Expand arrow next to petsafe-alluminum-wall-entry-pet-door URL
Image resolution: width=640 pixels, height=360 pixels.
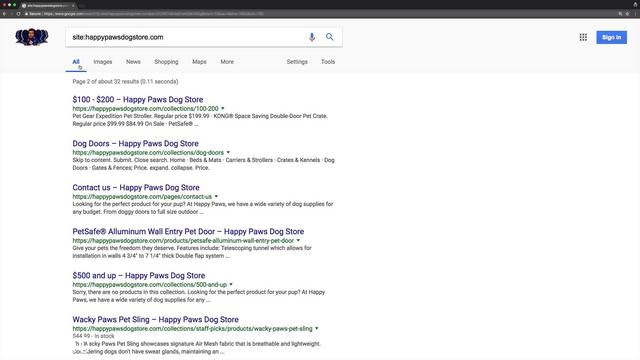click(298, 241)
